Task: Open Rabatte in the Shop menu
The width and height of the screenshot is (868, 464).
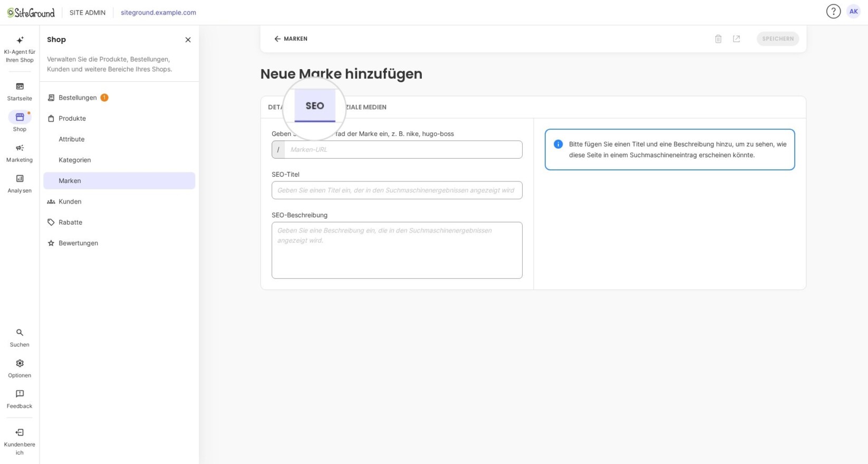Action: 119,222
